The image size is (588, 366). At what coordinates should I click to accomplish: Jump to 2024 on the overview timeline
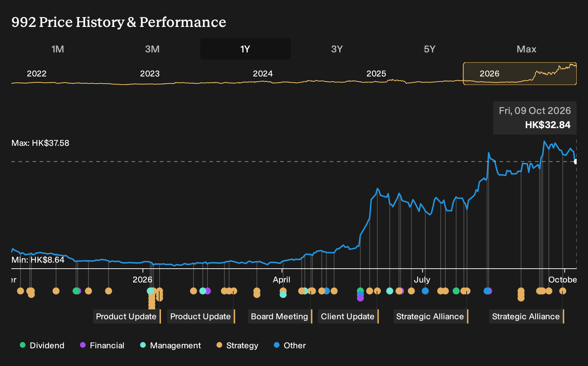(x=263, y=74)
